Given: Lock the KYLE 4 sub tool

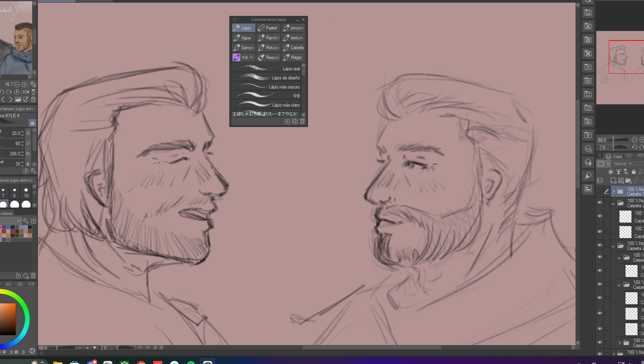Looking at the screenshot, I should coord(33,123).
